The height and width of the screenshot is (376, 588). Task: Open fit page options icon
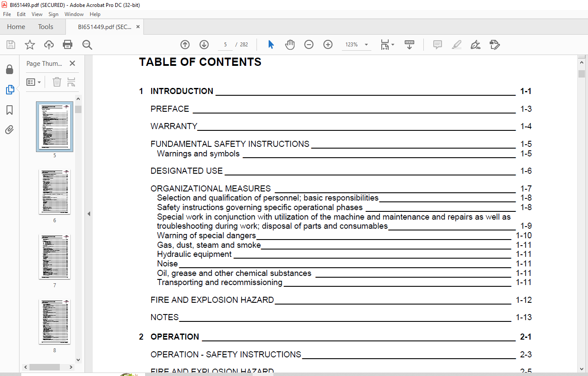387,45
